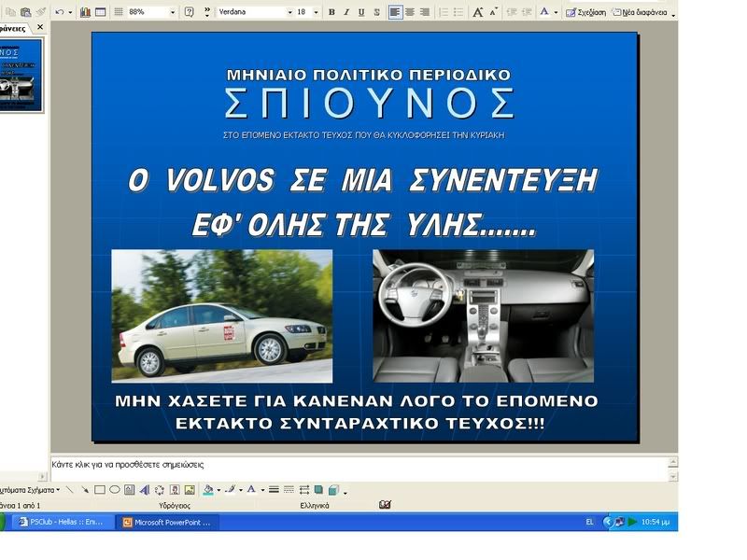
Task: Open the 88% zoom dropdown
Action: 173,12
